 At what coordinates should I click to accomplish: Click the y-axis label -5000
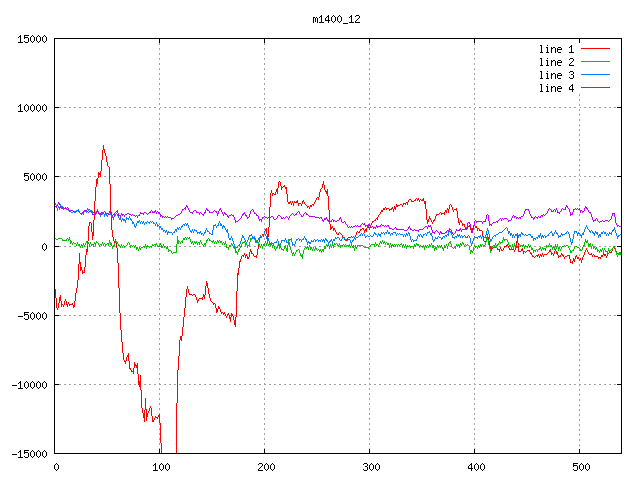(32, 316)
